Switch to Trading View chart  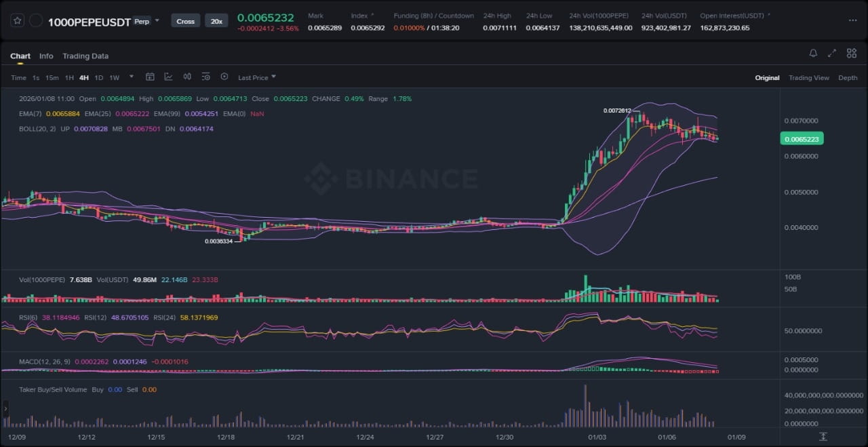tap(808, 78)
